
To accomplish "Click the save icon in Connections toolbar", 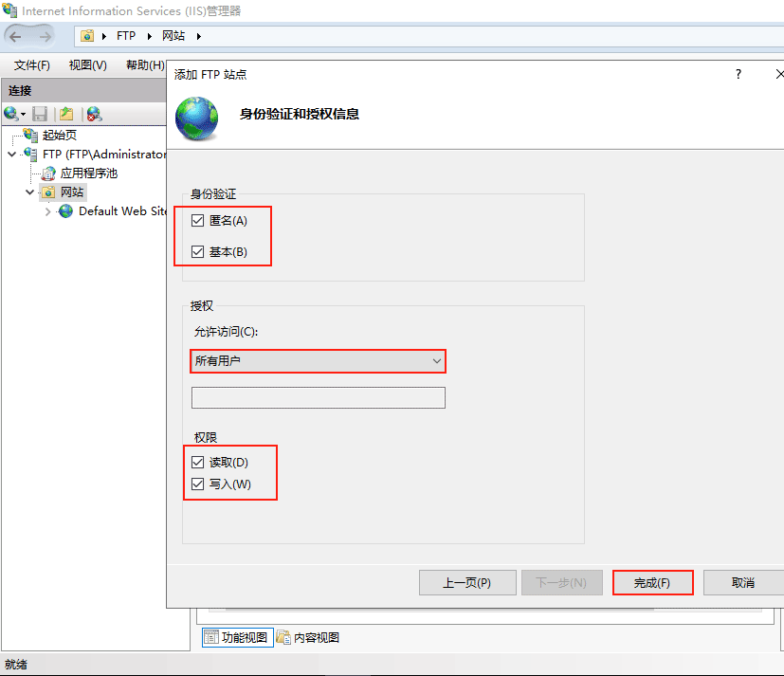I will click(40, 114).
